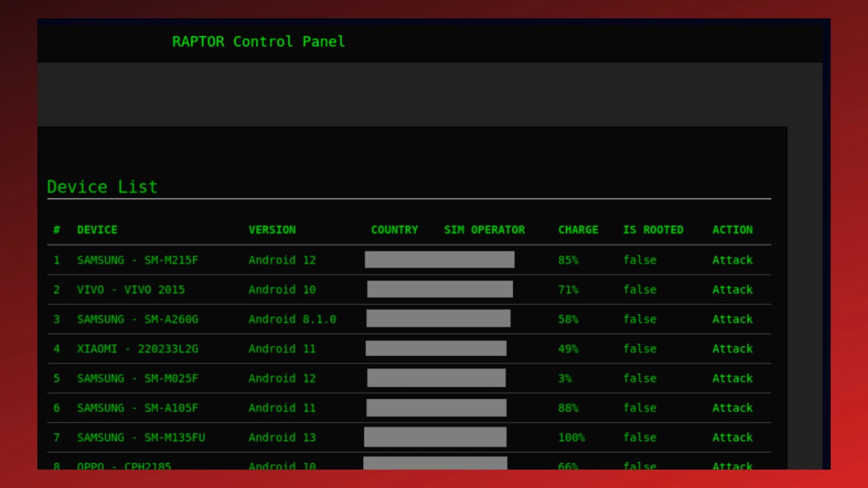Screen dimensions: 868x488
Task: Click the 88% charge value
Action: point(568,408)
